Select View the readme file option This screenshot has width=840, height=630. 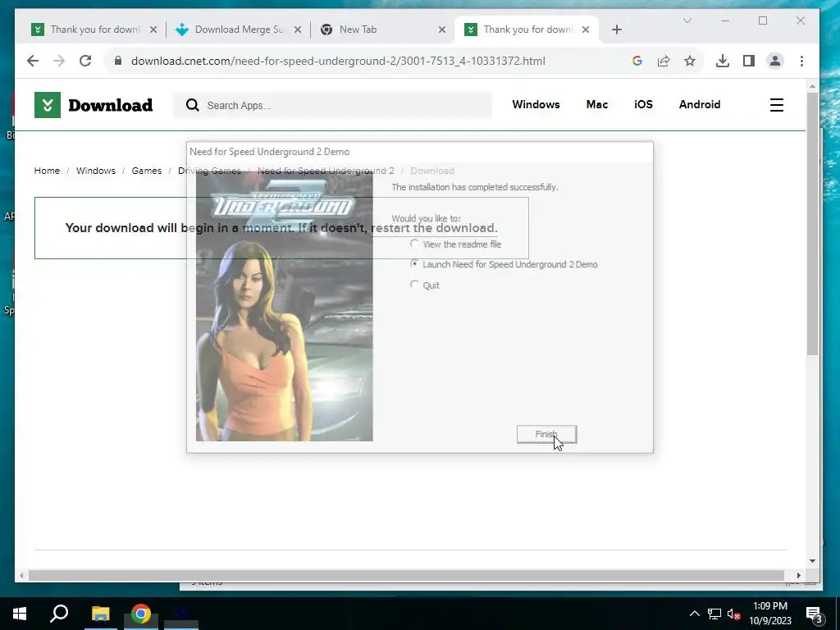point(456,244)
